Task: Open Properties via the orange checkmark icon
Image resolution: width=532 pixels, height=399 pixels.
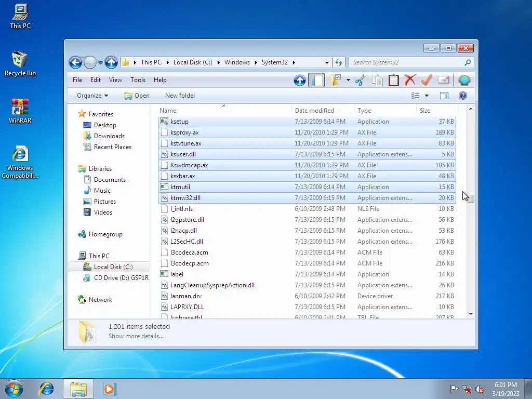Action: pyautogui.click(x=427, y=80)
